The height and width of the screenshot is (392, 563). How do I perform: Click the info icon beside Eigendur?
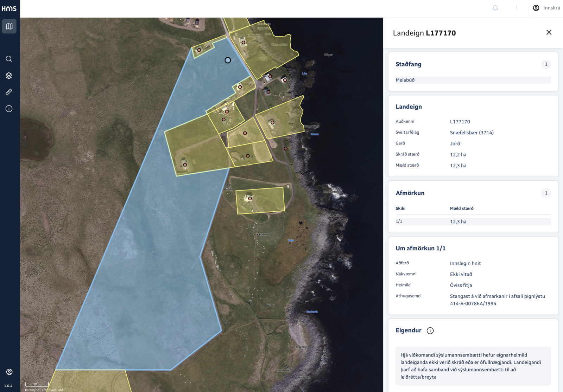coord(430,331)
